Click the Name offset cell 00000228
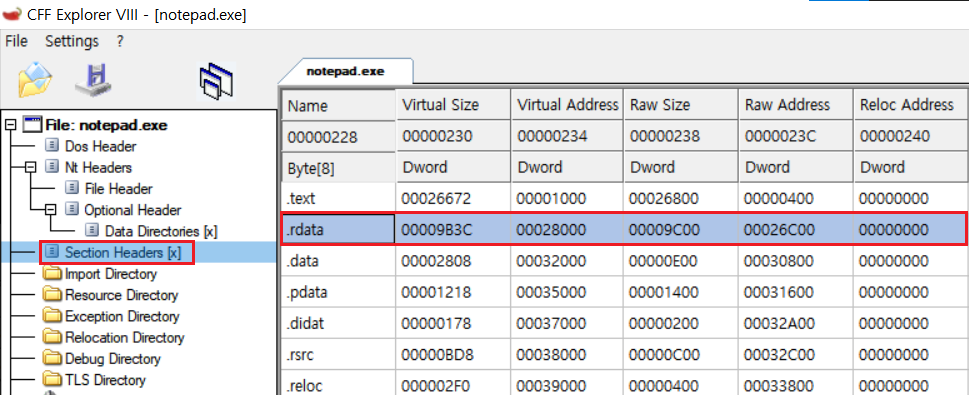Screen dimensions: 969x395 [338, 137]
